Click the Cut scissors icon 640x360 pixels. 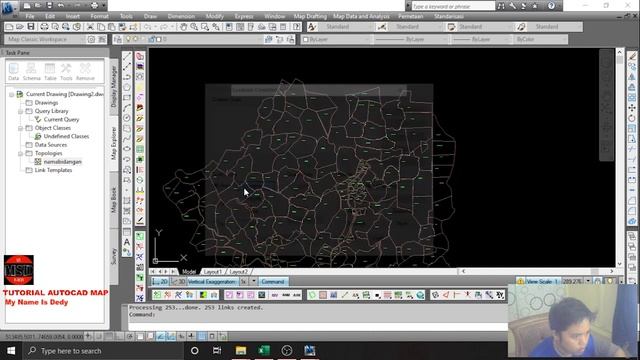coord(90,27)
